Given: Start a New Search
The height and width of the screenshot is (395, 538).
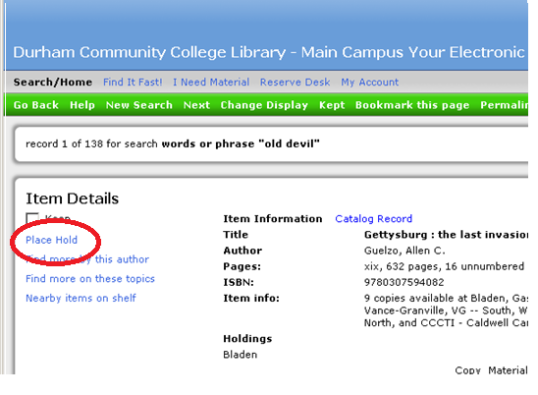Looking at the screenshot, I should point(139,105).
